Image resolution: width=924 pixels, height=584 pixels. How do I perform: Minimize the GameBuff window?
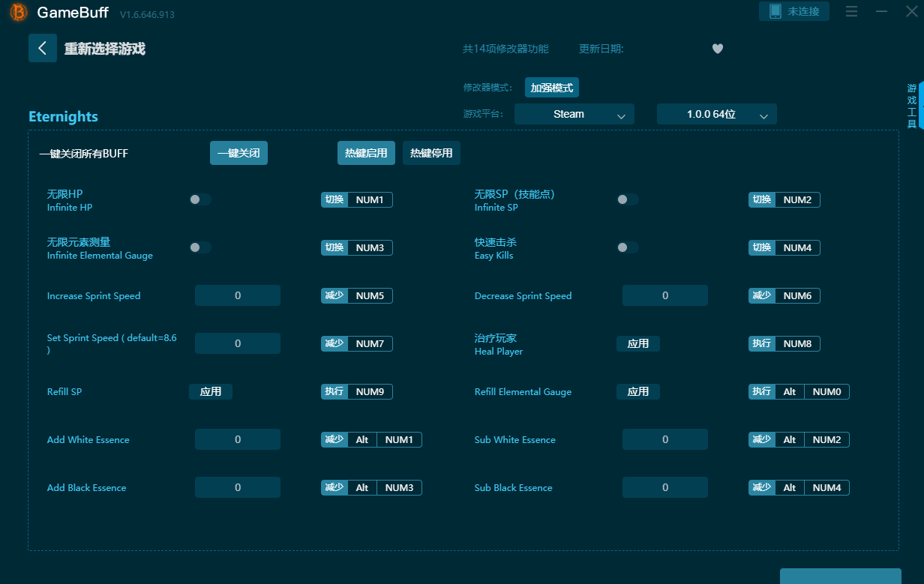[882, 11]
